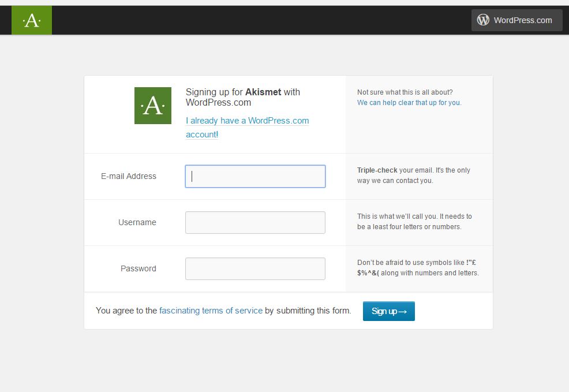Open the WordPress.com button text in the header

[523, 20]
